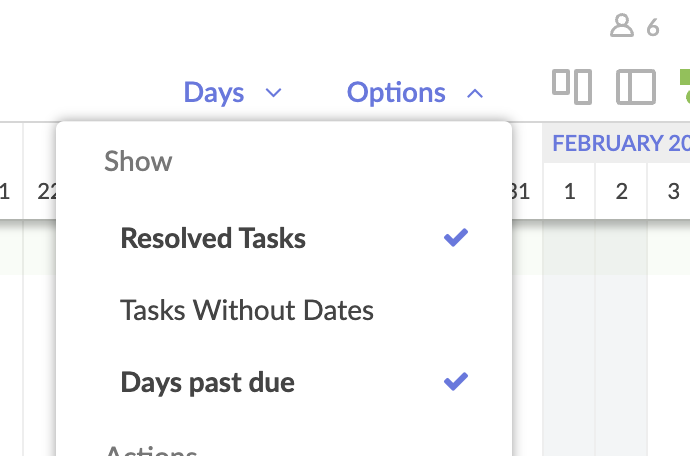
Task: Click the Show section header in menu
Action: click(138, 161)
